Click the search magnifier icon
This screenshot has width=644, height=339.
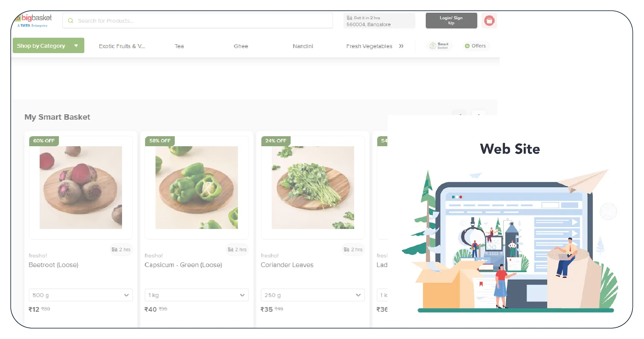70,21
